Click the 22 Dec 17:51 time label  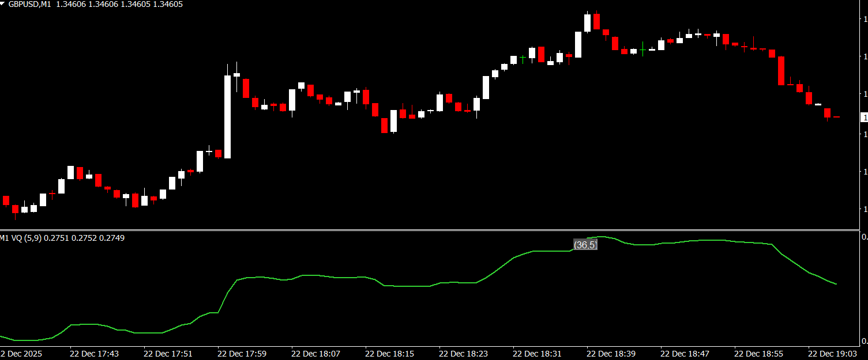[168, 353]
